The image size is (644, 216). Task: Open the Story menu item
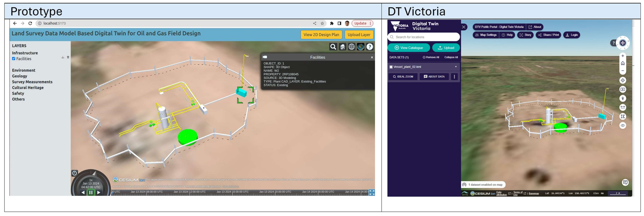[x=525, y=35]
